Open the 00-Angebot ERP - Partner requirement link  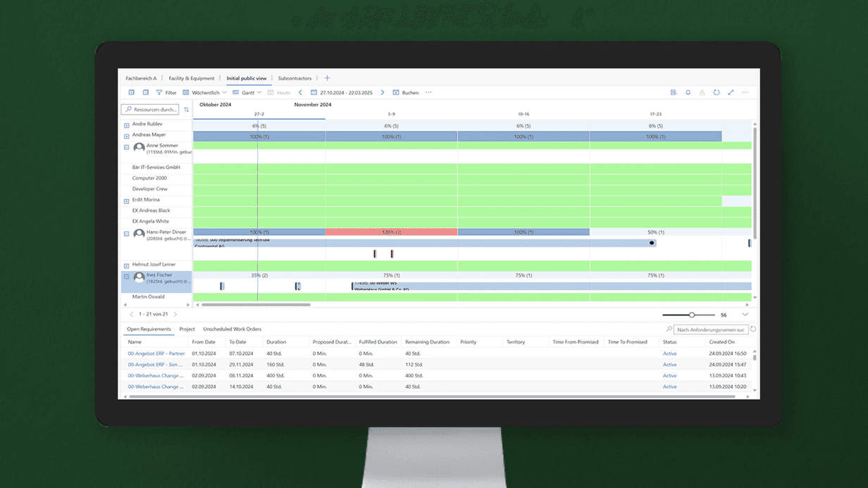pyautogui.click(x=156, y=354)
